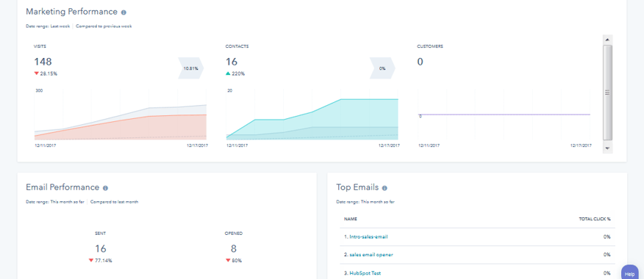Click 12/17/2017 under the Customers chart

coord(582,145)
